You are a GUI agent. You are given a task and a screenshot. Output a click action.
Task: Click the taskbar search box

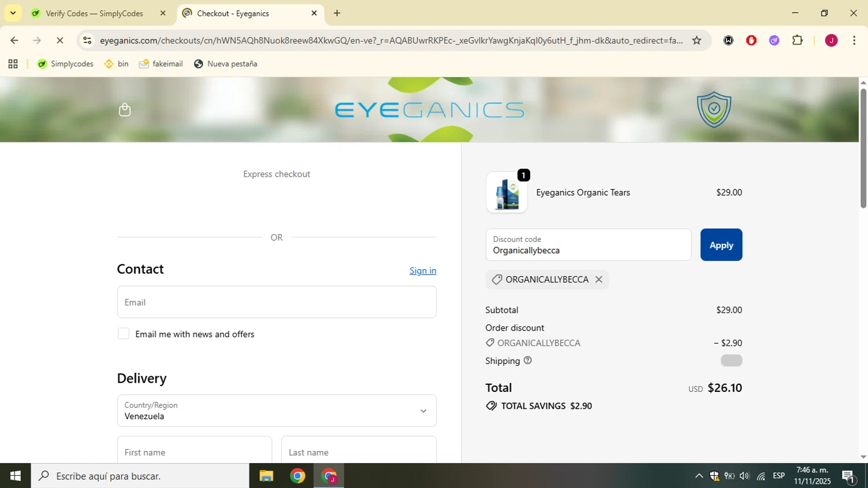(140, 476)
